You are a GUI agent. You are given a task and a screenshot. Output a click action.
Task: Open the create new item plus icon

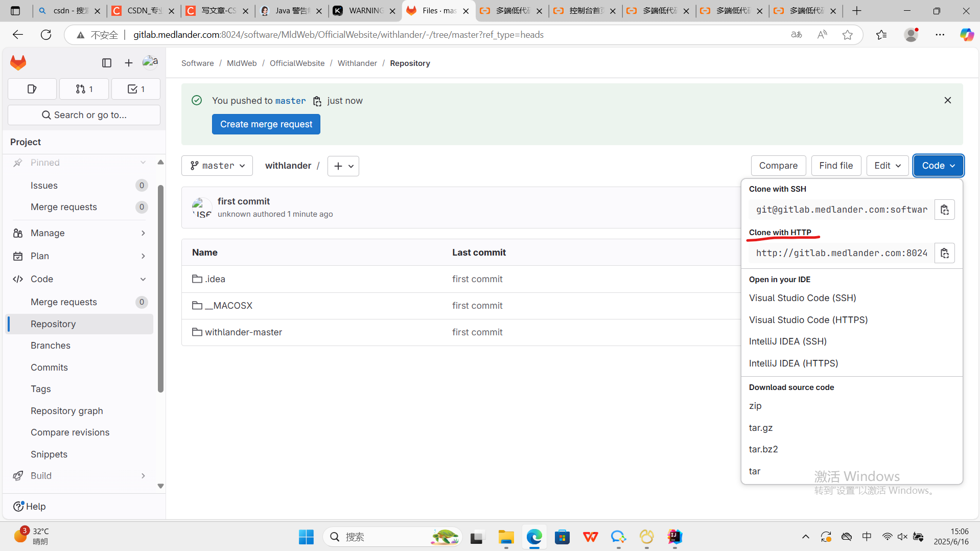pyautogui.click(x=128, y=62)
